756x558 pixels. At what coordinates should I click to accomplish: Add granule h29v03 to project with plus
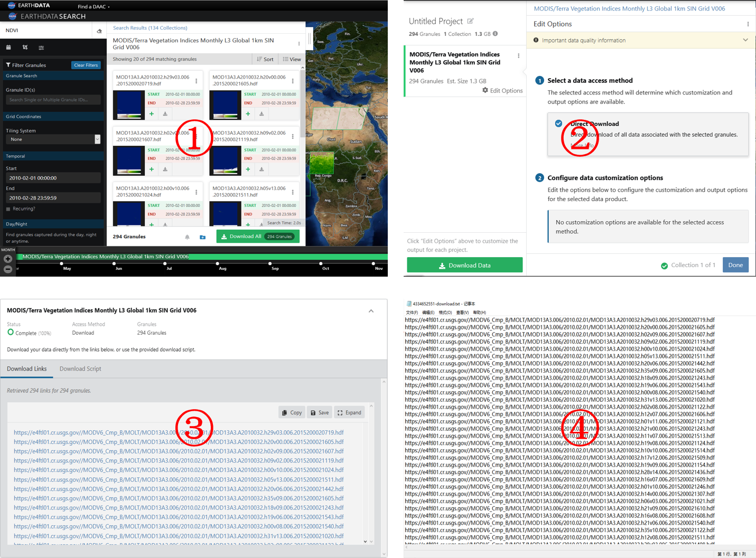click(x=152, y=114)
